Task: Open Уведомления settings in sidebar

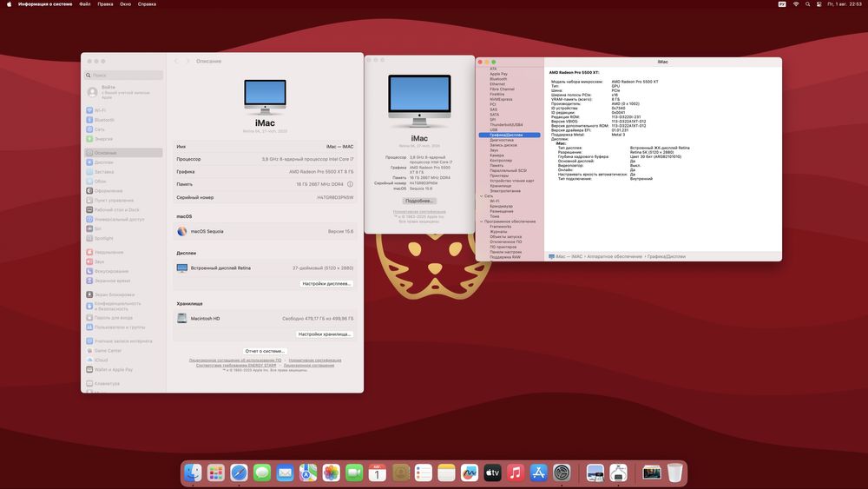Action: point(108,252)
